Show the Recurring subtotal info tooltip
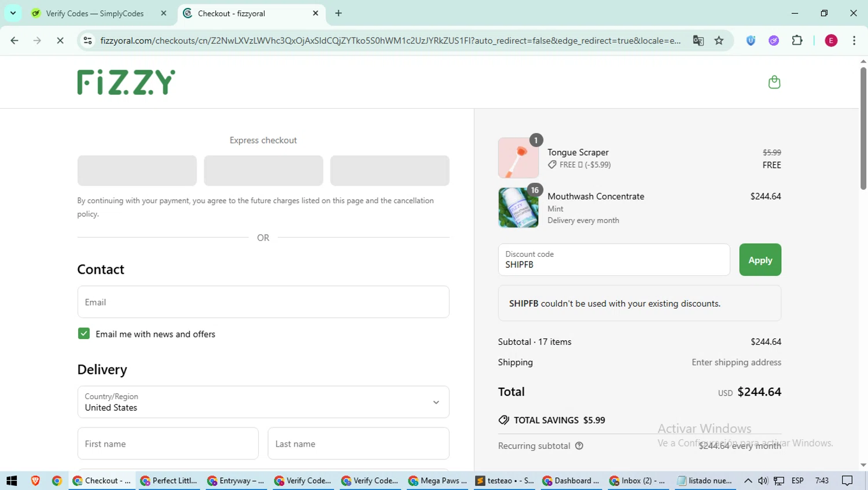This screenshot has width=868, height=490. tap(579, 446)
